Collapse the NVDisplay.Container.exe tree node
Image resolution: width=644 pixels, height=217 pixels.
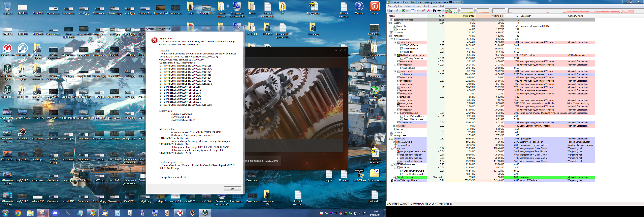[x=395, y=55]
